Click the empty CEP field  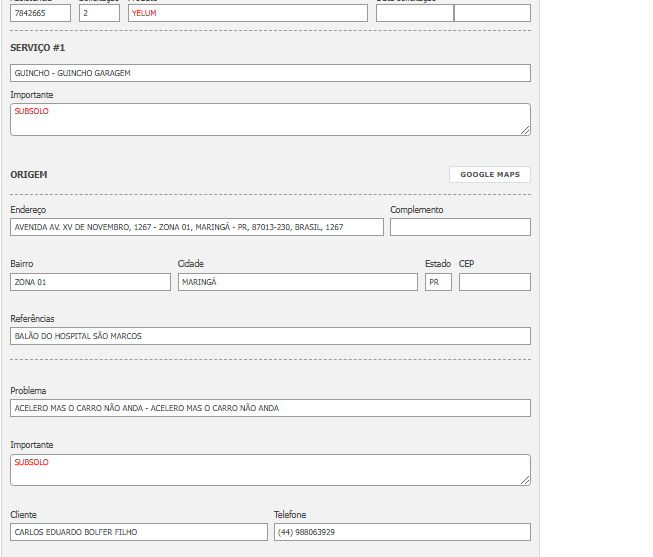(x=495, y=282)
